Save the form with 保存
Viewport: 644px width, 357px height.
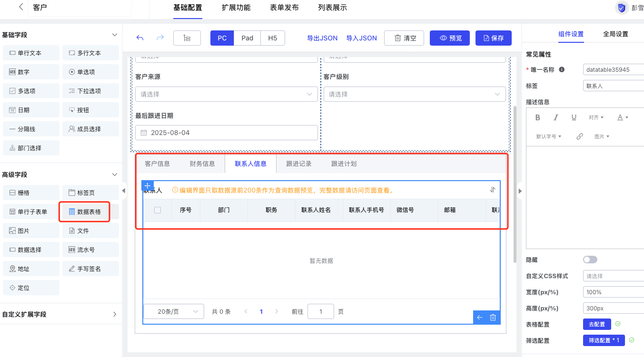click(494, 38)
